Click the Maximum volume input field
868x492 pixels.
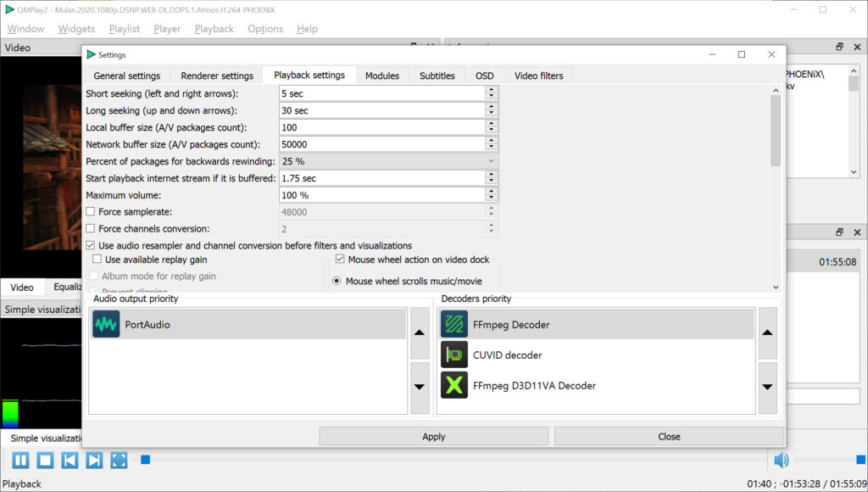(x=382, y=195)
